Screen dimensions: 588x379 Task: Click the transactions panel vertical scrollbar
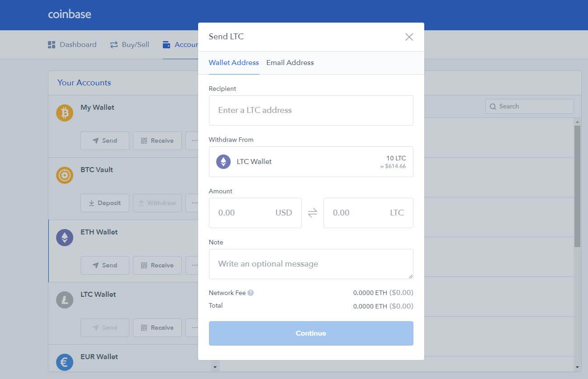(577, 186)
